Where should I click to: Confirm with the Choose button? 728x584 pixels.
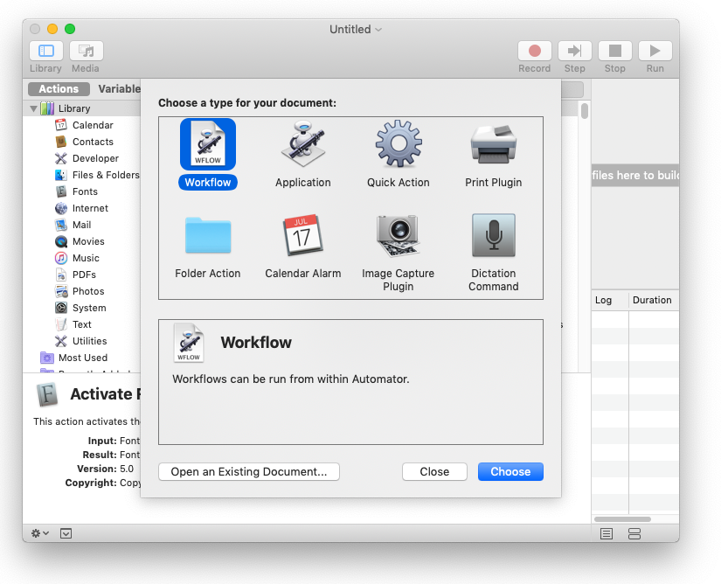510,471
